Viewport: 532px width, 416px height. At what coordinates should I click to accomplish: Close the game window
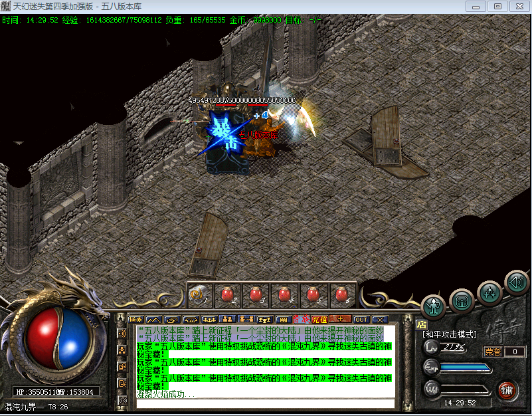tap(519, 6)
